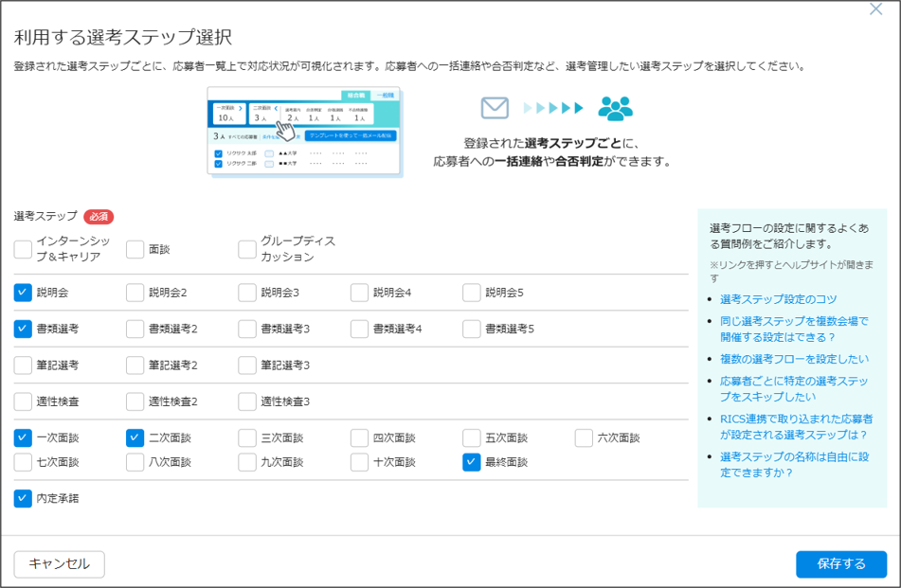The image size is (901, 588).
Task: Select the 適性検査3 checkbox
Action: pyautogui.click(x=247, y=401)
